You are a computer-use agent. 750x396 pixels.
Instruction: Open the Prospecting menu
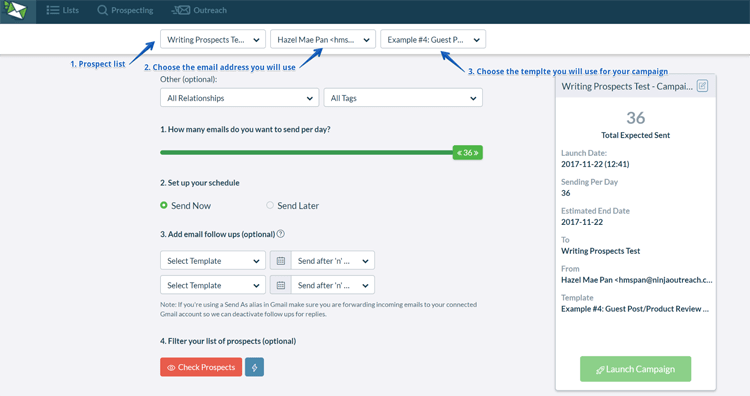tap(125, 10)
